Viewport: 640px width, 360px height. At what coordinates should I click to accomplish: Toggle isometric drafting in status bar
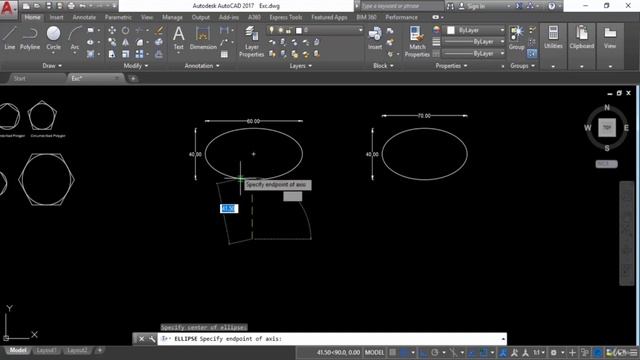point(453,352)
